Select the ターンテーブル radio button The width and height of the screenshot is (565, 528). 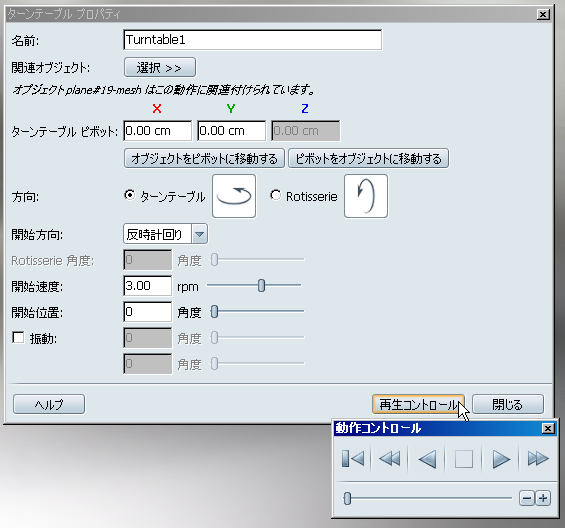pos(129,195)
